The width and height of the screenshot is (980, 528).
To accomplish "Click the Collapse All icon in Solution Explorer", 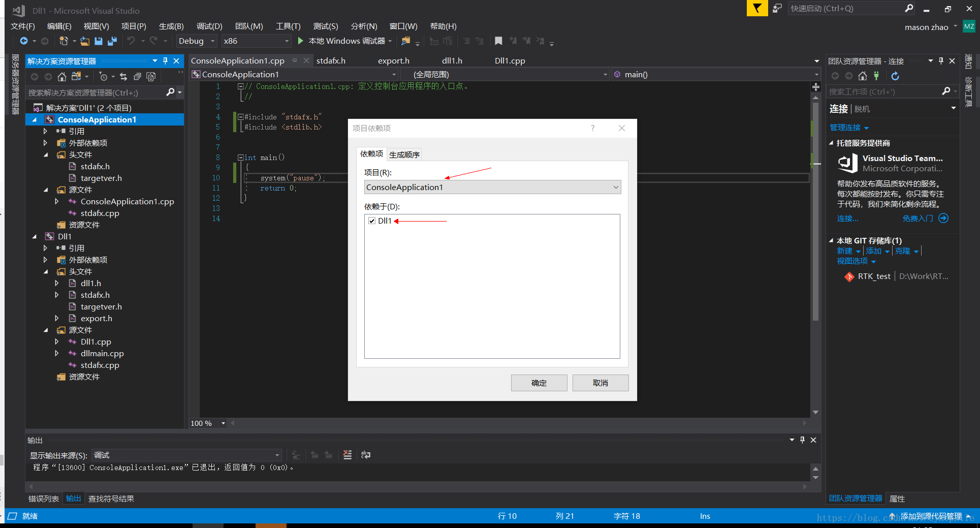I will pyautogui.click(x=137, y=76).
